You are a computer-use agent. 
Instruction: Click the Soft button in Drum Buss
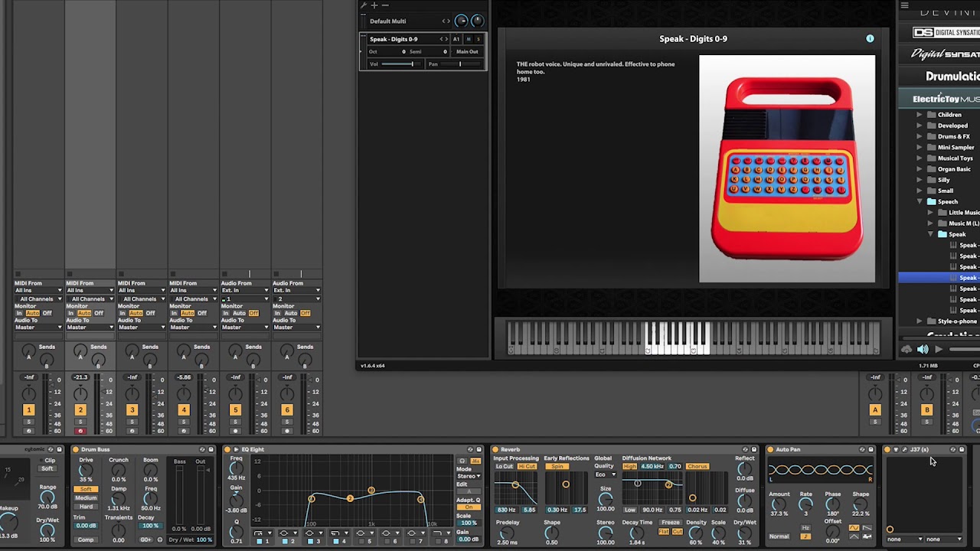86,489
